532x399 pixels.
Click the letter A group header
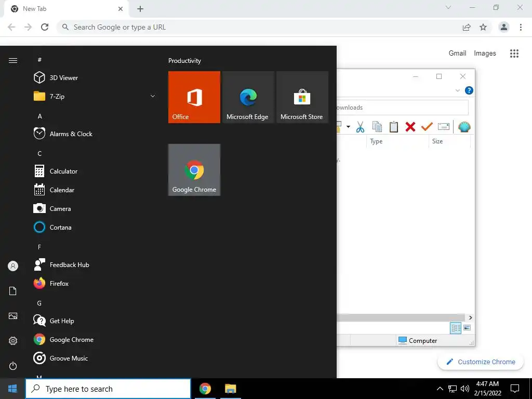pyautogui.click(x=39, y=116)
